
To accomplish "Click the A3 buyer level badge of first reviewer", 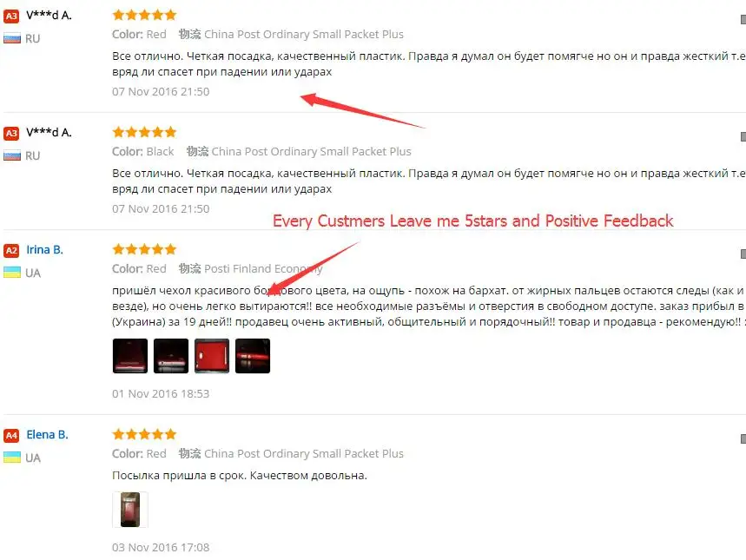I will click(x=11, y=16).
